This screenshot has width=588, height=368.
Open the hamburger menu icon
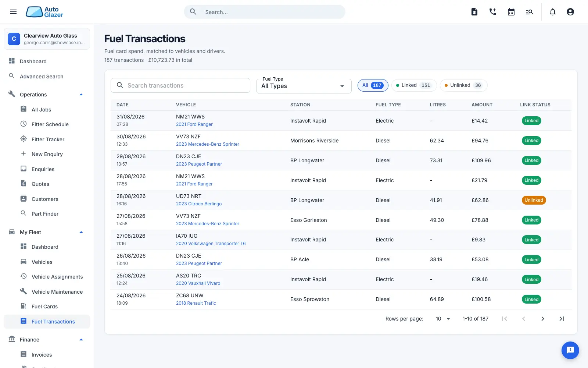click(13, 12)
